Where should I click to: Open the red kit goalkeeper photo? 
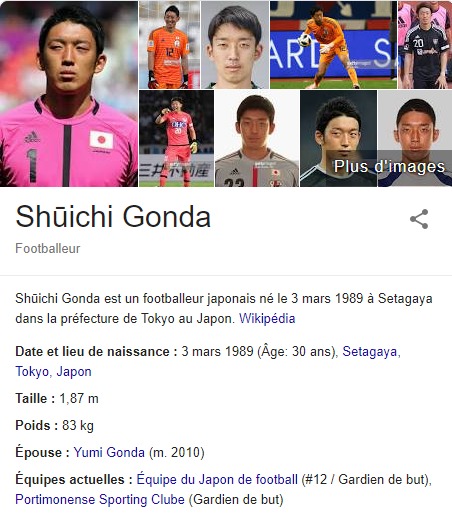pos(176,138)
